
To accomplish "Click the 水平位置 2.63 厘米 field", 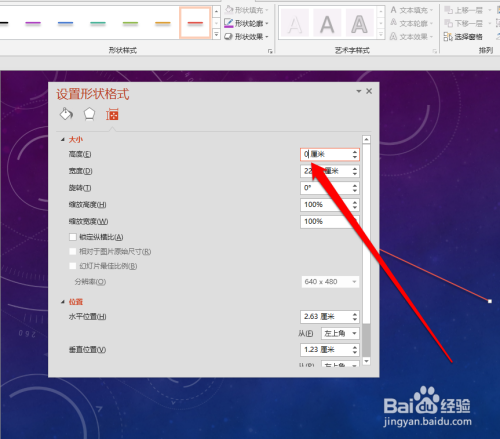I will coord(330,316).
